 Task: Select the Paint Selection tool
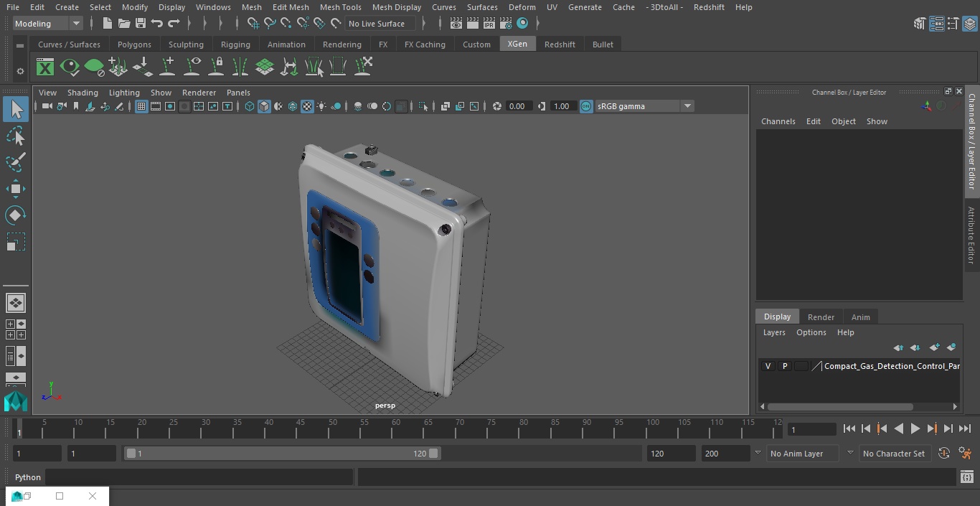pos(15,162)
